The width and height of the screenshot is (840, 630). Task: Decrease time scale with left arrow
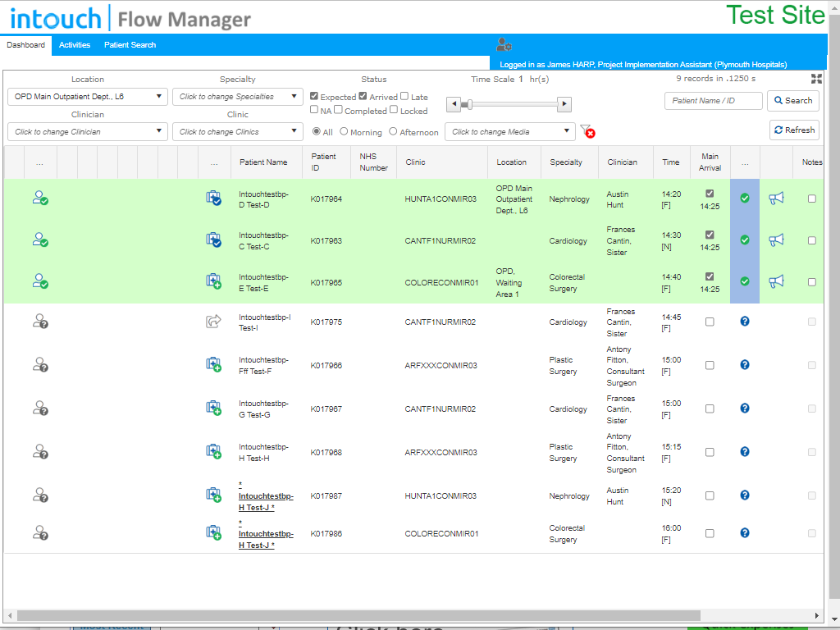coord(454,104)
